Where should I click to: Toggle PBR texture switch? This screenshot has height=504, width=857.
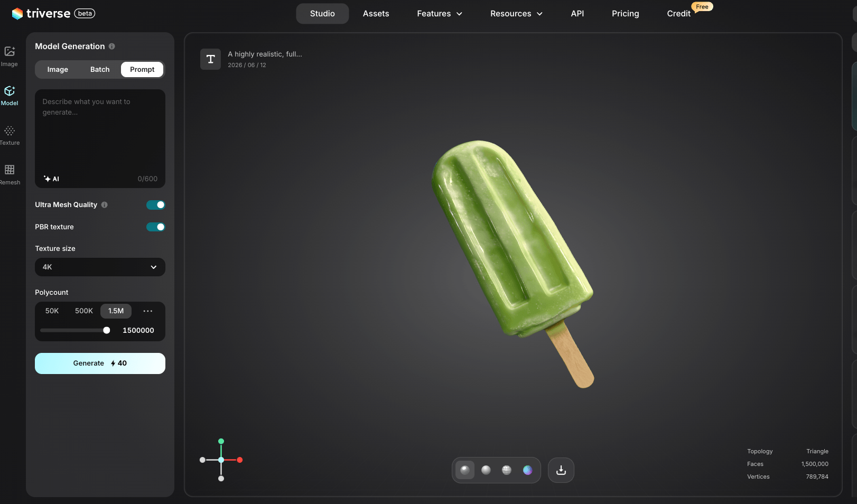(156, 227)
